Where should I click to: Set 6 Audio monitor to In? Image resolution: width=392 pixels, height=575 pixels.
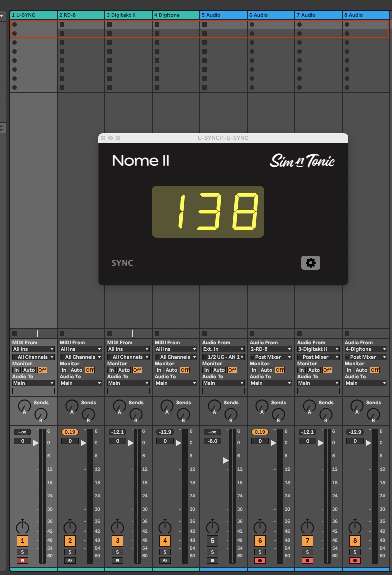(254, 370)
